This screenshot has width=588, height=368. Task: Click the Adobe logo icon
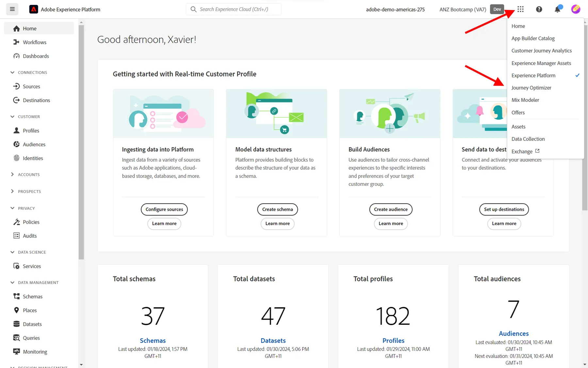click(33, 9)
